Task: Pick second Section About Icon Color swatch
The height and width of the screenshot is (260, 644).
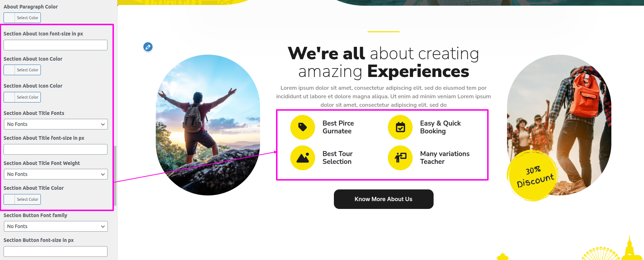Action: [22, 97]
